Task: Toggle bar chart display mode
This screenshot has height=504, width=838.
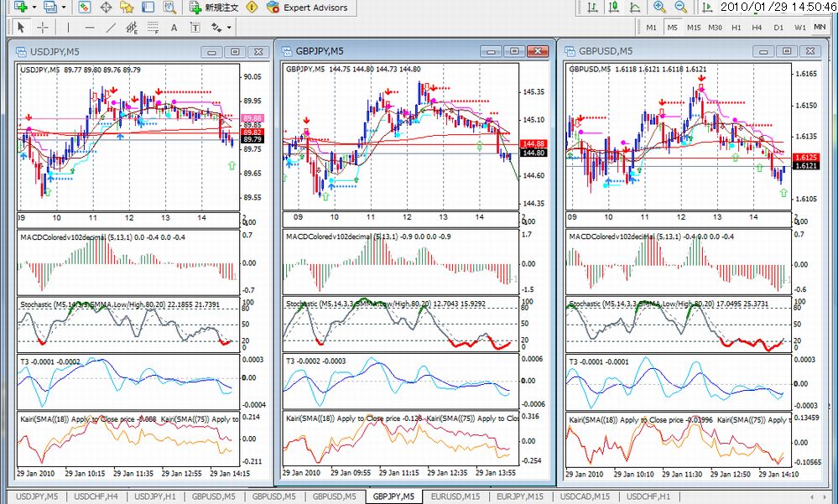Action: point(592,7)
